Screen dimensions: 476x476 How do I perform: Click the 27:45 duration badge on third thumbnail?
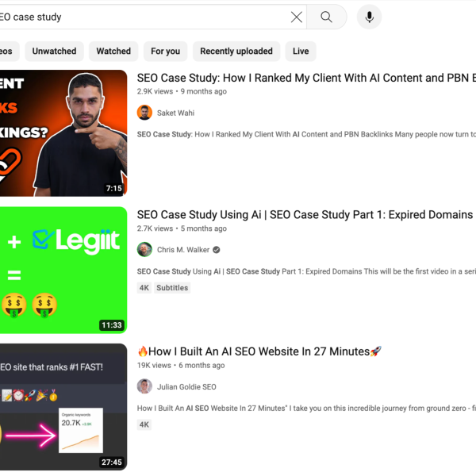tap(111, 462)
